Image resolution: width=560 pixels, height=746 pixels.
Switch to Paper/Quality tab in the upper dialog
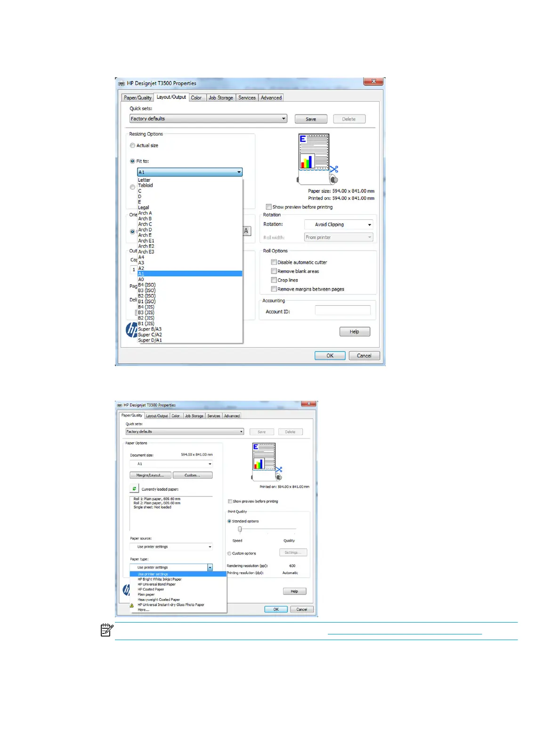pos(138,98)
